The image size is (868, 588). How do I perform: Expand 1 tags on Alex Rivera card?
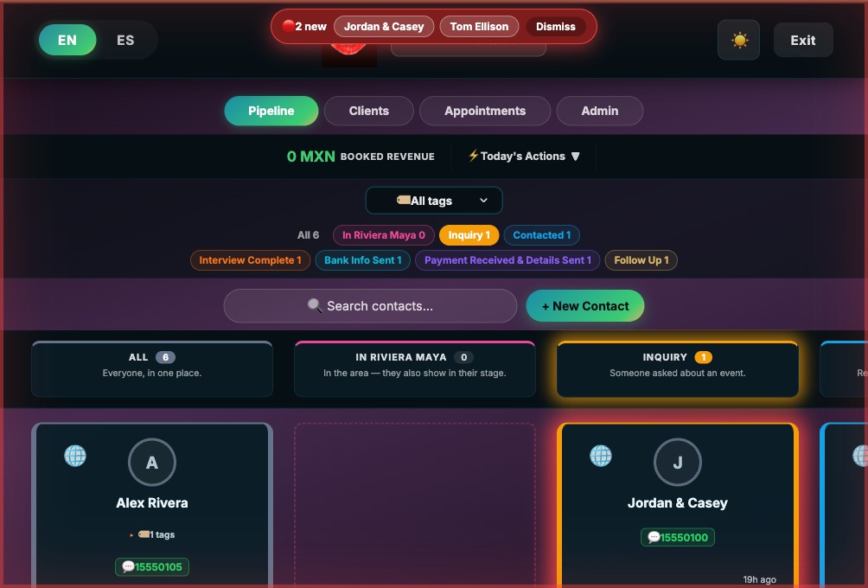point(152,535)
